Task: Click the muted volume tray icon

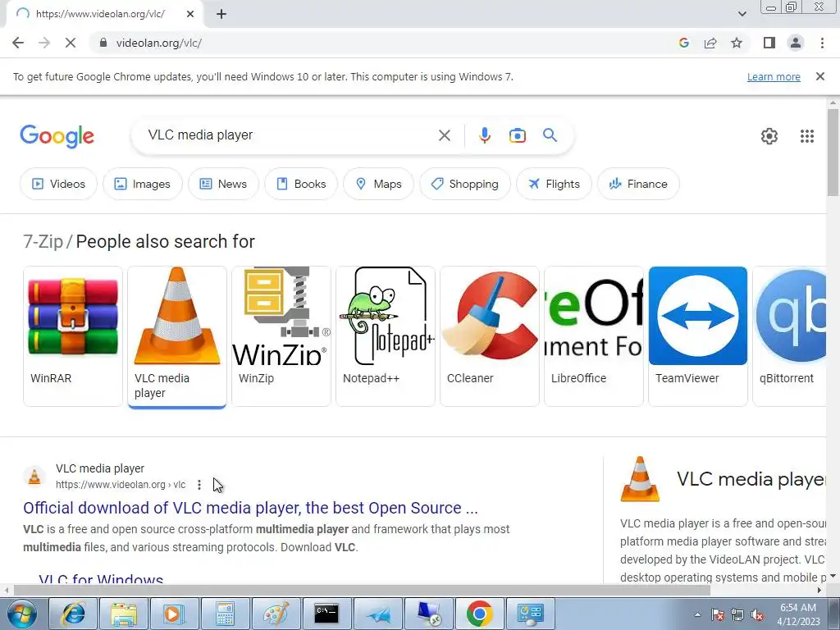Action: pyautogui.click(x=757, y=615)
